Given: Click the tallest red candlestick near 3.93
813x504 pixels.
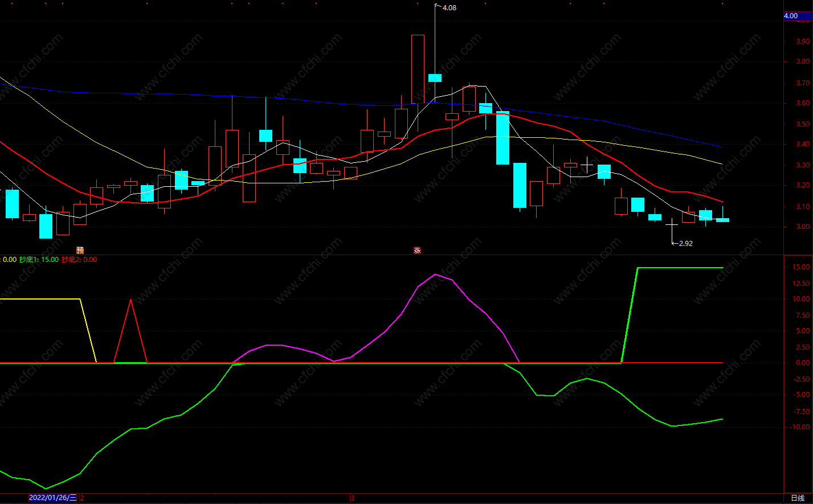Looking at the screenshot, I should (x=418, y=69).
